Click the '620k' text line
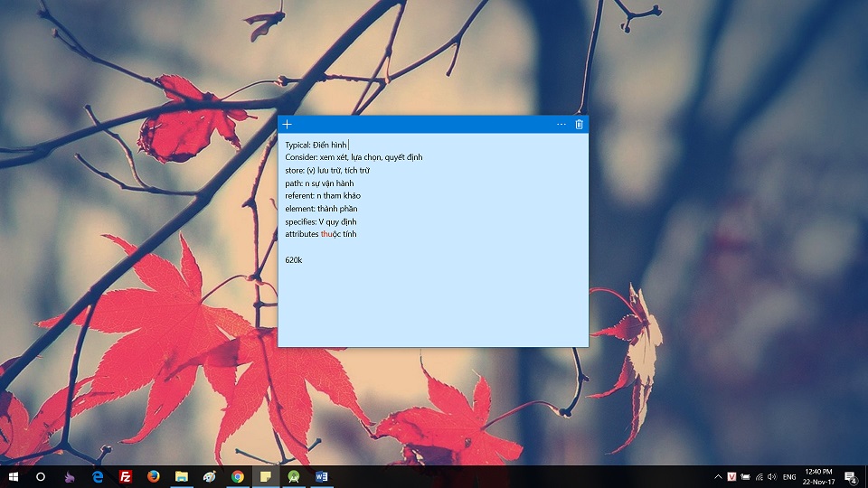868x488 pixels. (x=294, y=260)
